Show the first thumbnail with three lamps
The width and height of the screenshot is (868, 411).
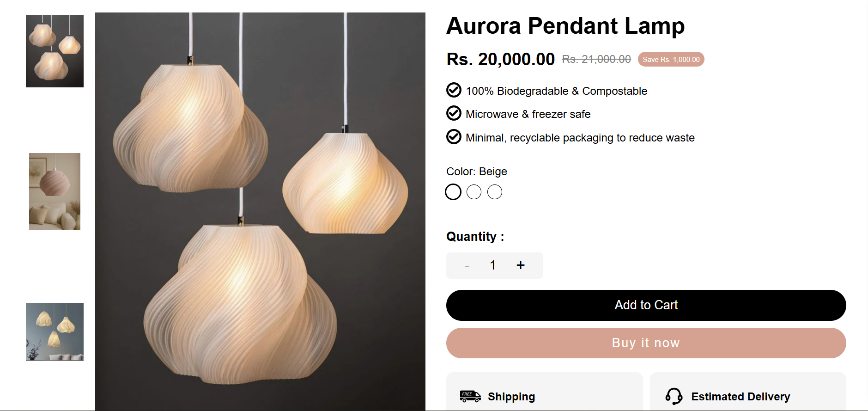55,51
